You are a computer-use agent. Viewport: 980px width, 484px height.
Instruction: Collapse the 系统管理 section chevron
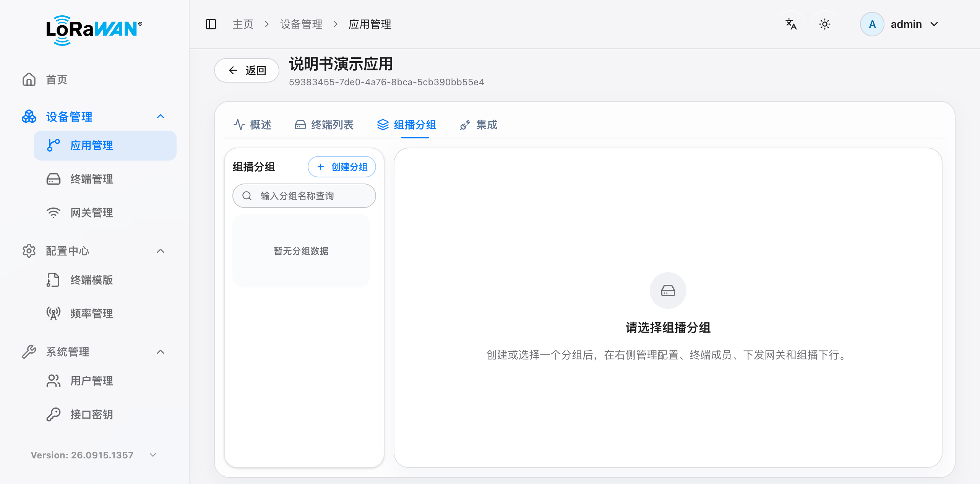pos(161,352)
